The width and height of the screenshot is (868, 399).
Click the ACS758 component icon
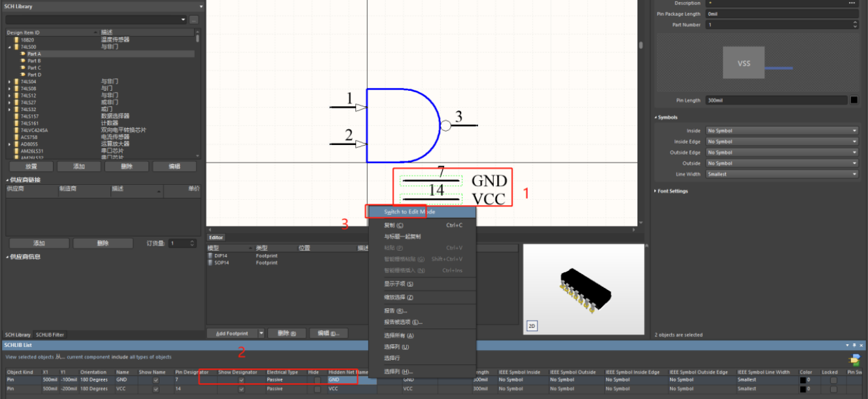[17, 137]
